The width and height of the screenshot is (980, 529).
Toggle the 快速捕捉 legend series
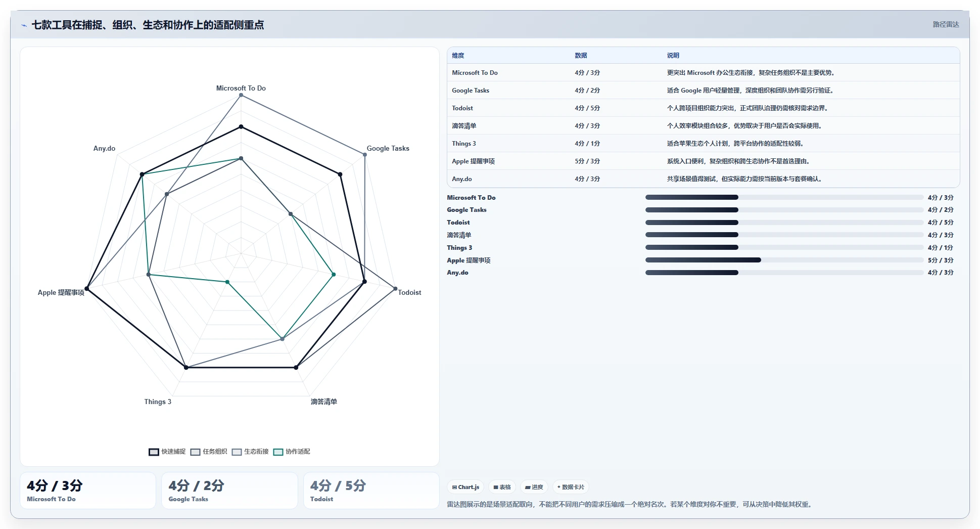(167, 452)
